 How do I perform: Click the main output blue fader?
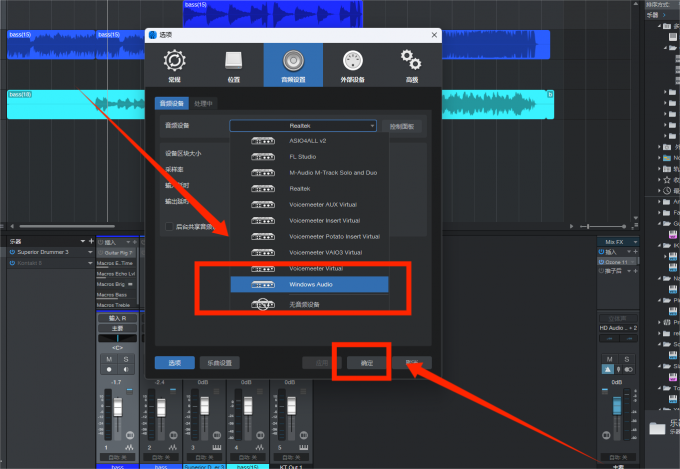[x=617, y=406]
